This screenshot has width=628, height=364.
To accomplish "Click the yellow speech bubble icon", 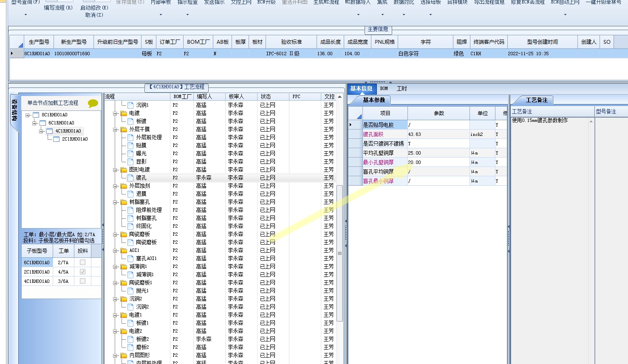I will (x=93, y=103).
